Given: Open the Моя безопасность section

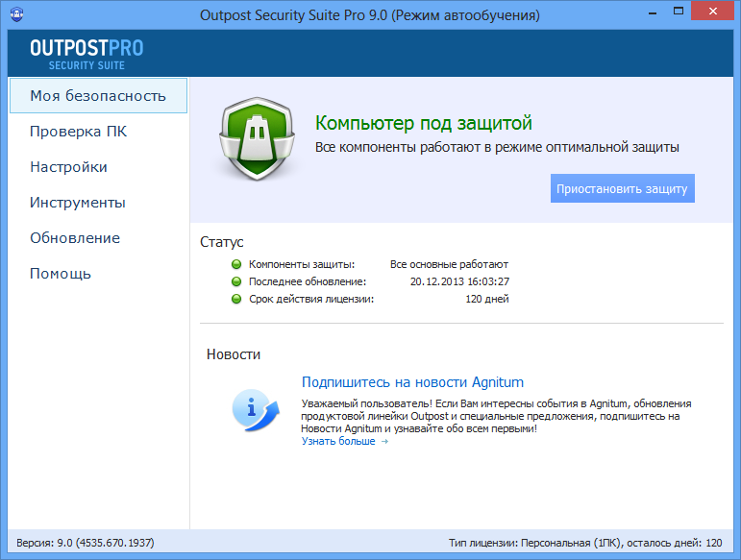Looking at the screenshot, I should point(98,96).
